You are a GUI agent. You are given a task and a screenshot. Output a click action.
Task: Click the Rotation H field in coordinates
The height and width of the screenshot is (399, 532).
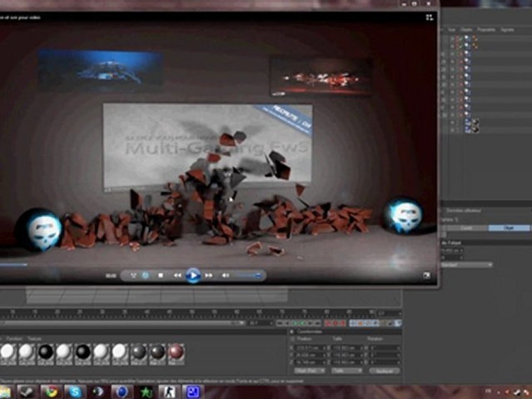[385, 348]
